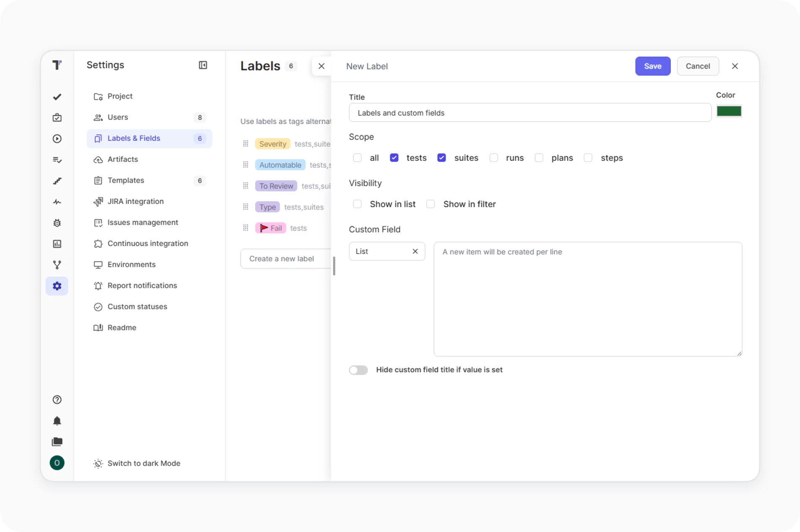Image resolution: width=800 pixels, height=532 pixels.
Task: Open the Pulse activity sidebar icon
Action: tap(57, 202)
